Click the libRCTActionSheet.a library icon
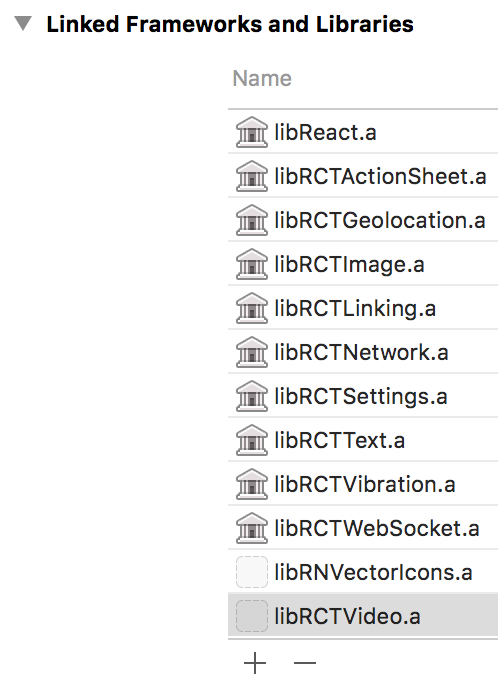The image size is (498, 690). click(x=252, y=176)
